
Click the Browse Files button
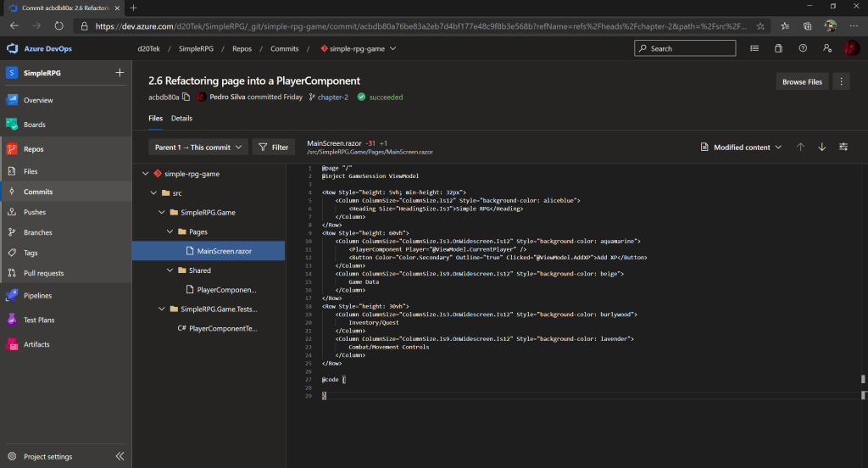[801, 82]
